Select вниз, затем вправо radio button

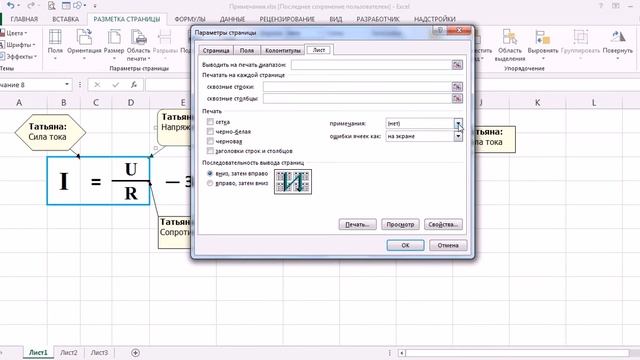210,173
